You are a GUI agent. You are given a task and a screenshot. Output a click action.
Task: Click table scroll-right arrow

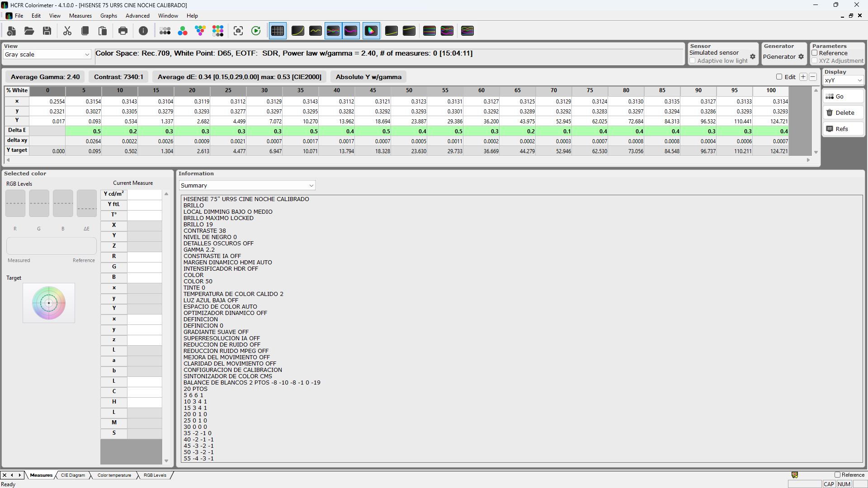(x=808, y=160)
